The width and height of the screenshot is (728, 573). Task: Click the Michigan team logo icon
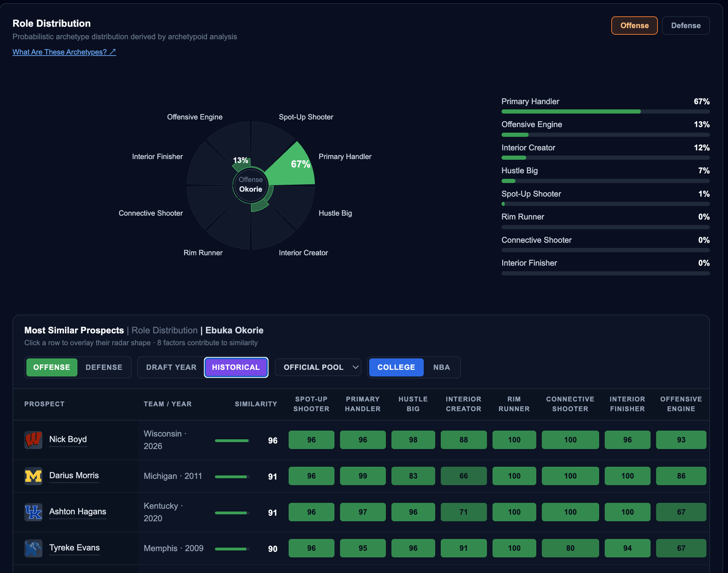click(33, 476)
